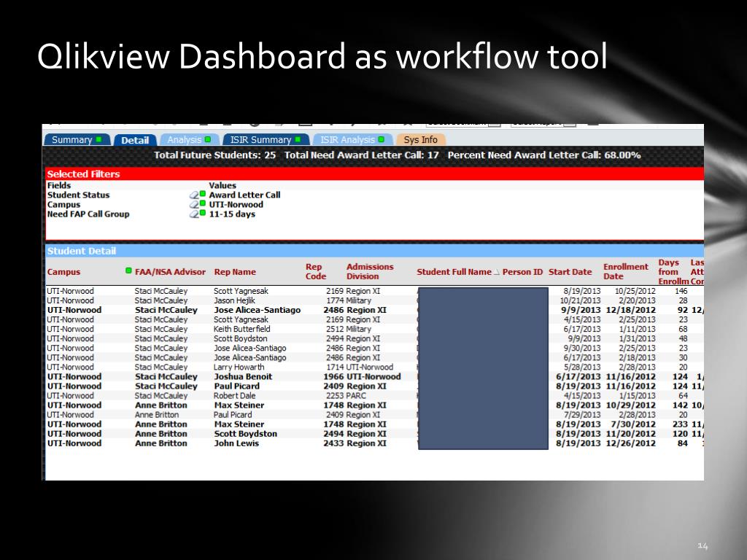Click rep code '1966'
Screen dimensions: 747x560
[x=333, y=377]
